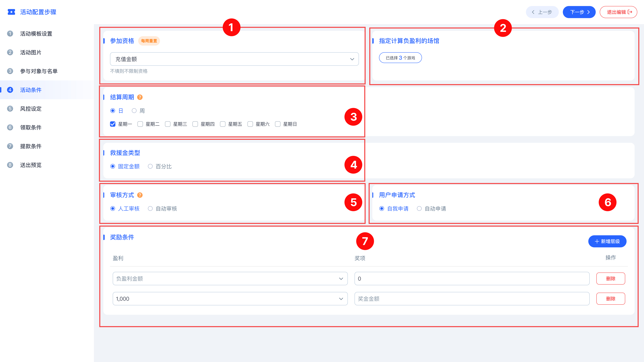
Task: Uncheck the 星期一 checkbox
Action: (113, 124)
